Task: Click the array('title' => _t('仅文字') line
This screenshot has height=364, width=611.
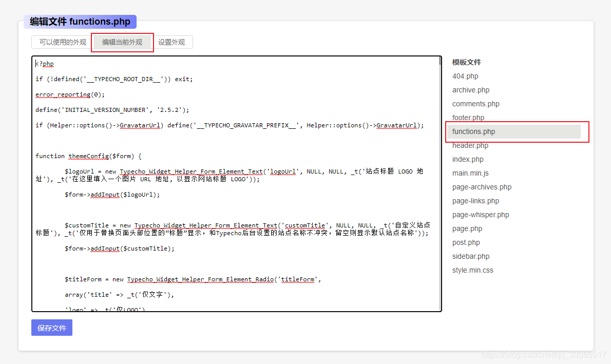Action: 120,295
